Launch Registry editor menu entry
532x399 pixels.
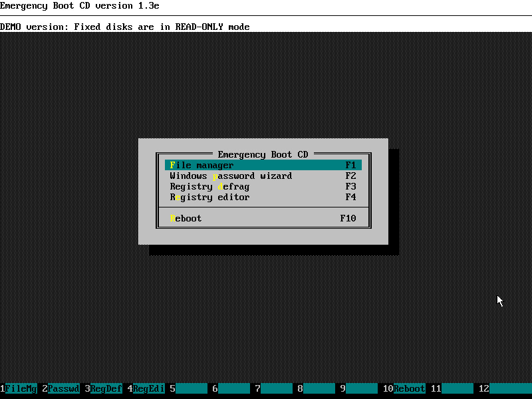pos(263,197)
